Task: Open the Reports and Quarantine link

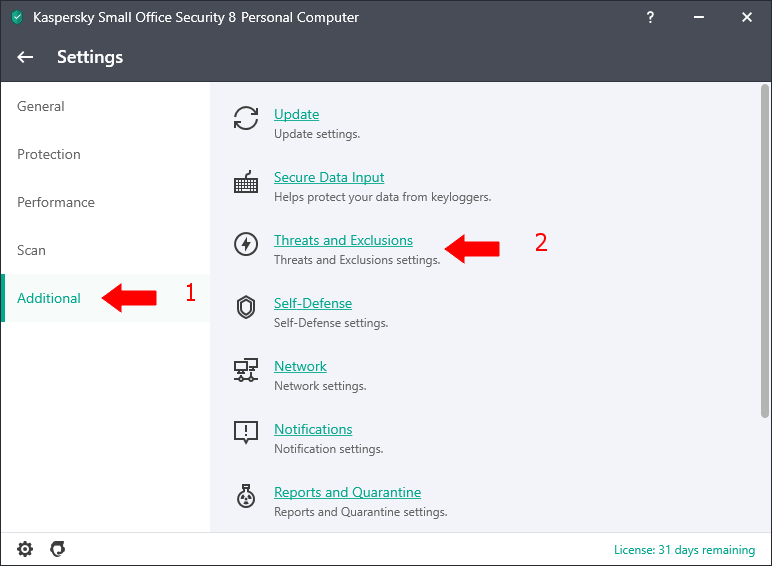Action: click(x=348, y=492)
